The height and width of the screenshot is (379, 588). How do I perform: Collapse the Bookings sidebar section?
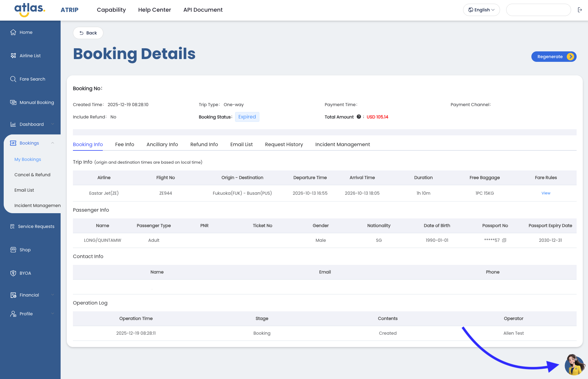(52, 143)
